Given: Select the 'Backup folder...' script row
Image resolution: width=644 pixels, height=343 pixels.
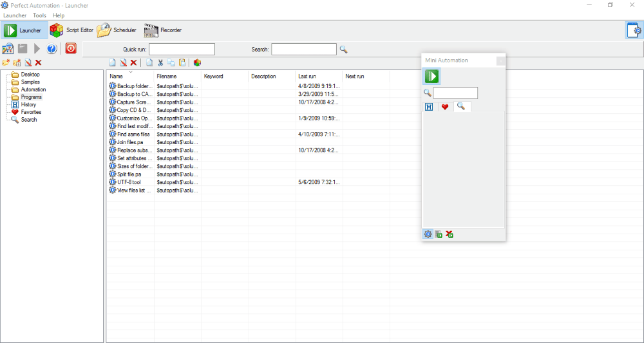Looking at the screenshot, I should pyautogui.click(x=248, y=86).
